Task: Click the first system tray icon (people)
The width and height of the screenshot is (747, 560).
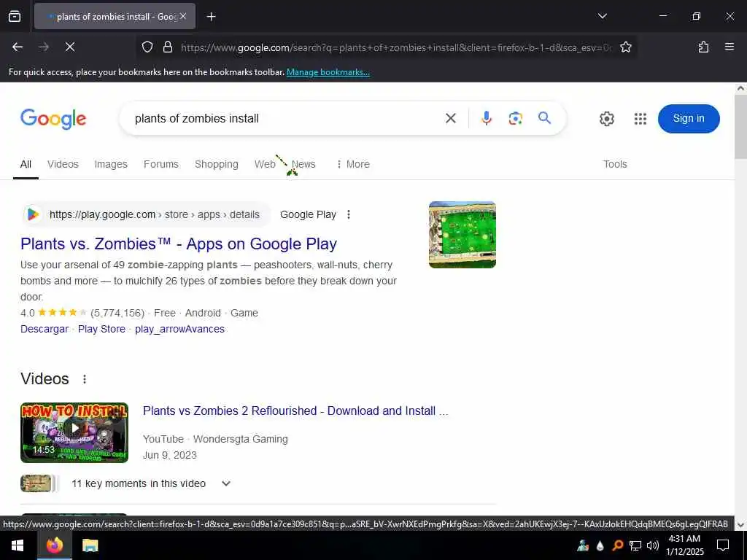Action: pos(583,545)
